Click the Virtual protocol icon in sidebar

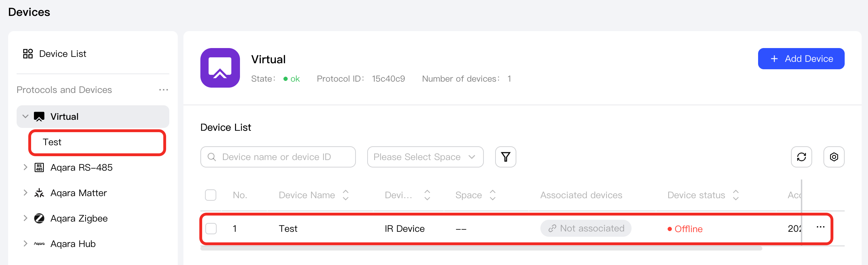click(x=39, y=117)
